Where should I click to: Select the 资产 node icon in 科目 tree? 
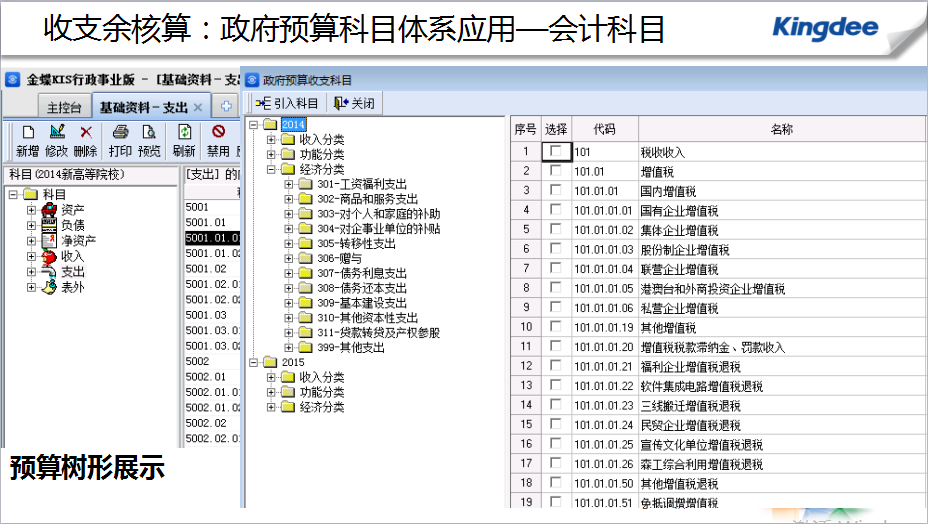point(49,210)
